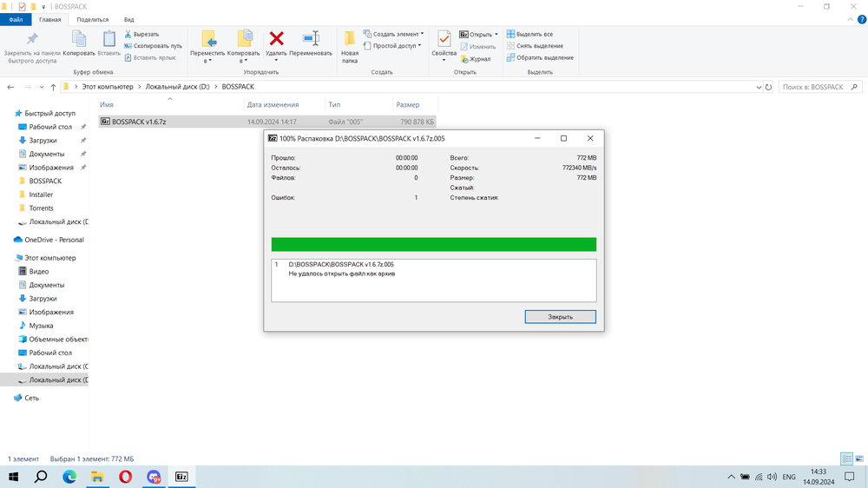Click the Help question mark icon
Viewport: 868px width, 488px height.
[x=861, y=19]
